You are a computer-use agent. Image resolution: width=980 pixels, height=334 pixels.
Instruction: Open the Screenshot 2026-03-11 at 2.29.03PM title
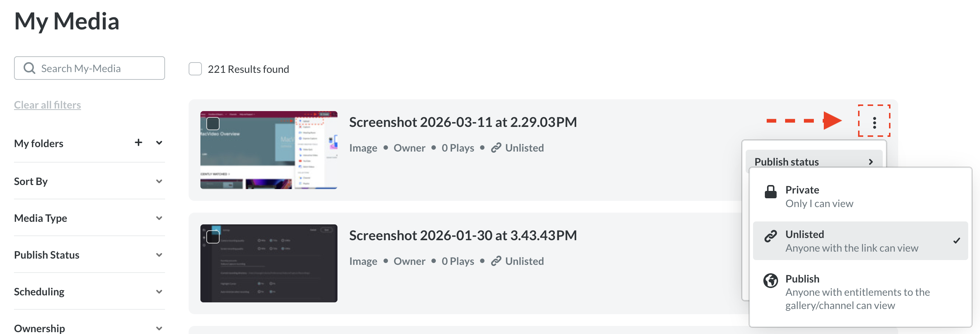pos(463,122)
